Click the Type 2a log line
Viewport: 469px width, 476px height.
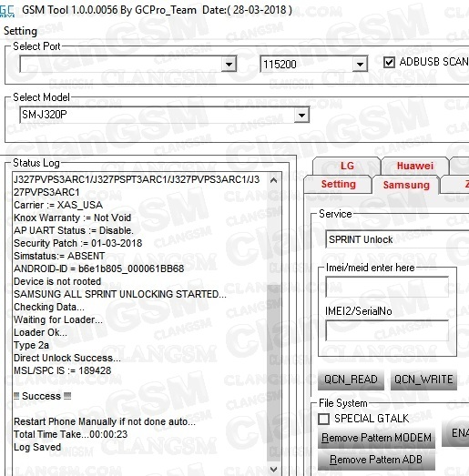click(x=31, y=345)
